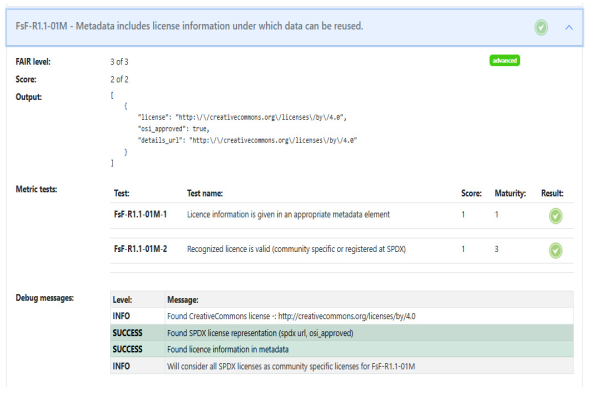
Task: Click the 'Score:' column header in tests table
Action: (x=471, y=193)
